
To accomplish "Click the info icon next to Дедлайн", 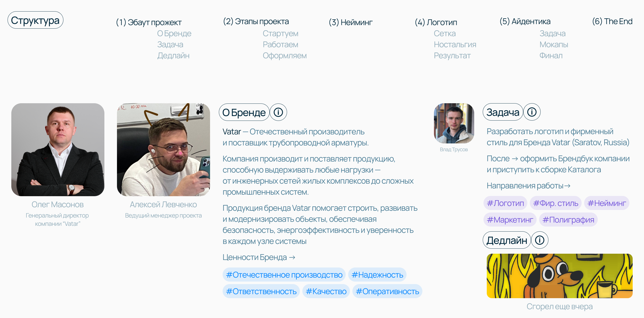I will pyautogui.click(x=540, y=240).
